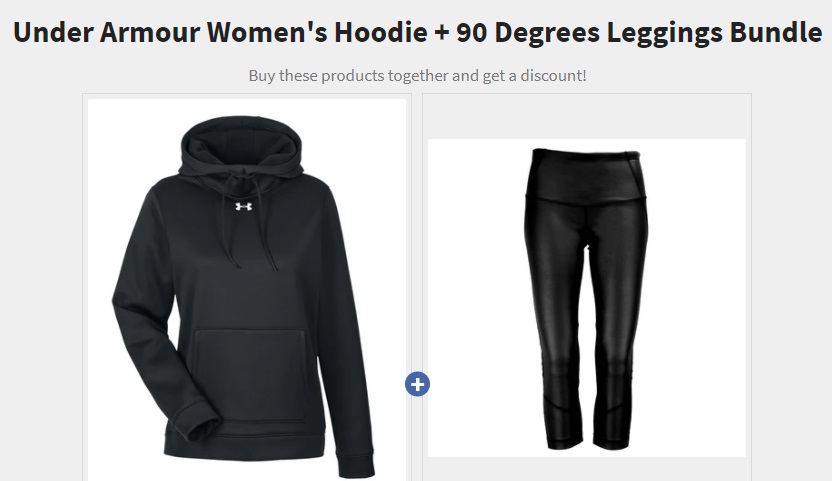Click the bottom hem of the hoodie

click(244, 443)
